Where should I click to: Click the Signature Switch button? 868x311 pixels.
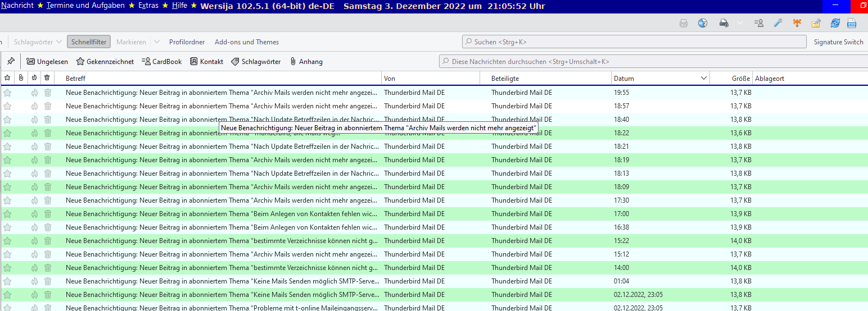pyautogui.click(x=838, y=42)
